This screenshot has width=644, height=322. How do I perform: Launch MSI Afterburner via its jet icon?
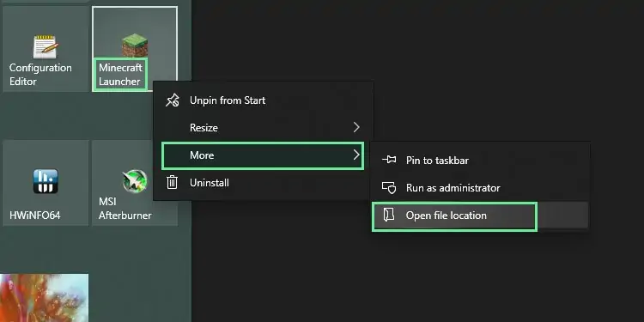point(135,180)
